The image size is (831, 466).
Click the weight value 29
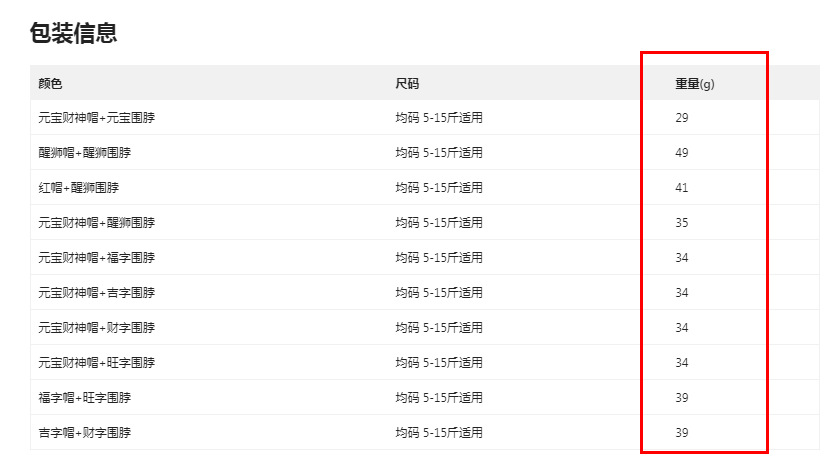[x=682, y=118]
